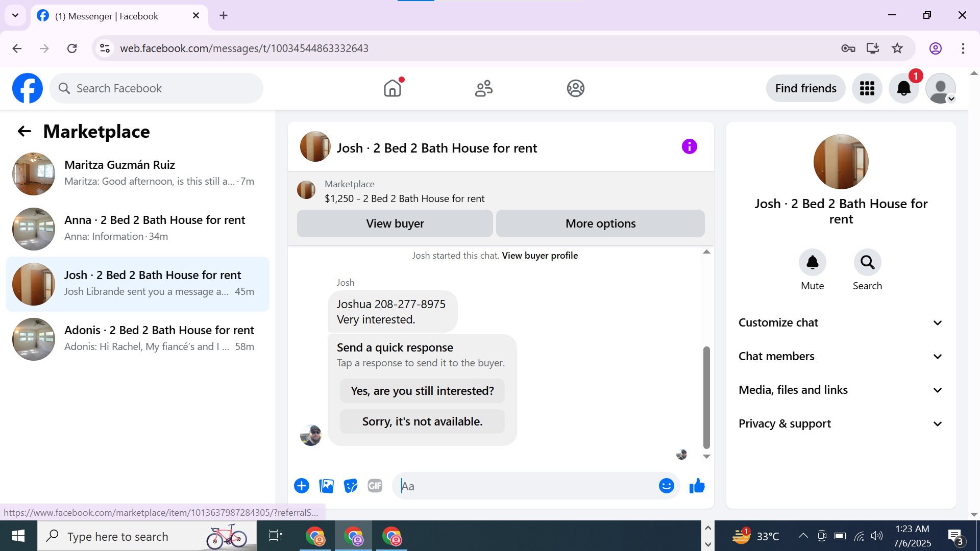The height and width of the screenshot is (551, 980).
Task: Choose a sticker from the sticker icon
Action: tap(351, 486)
